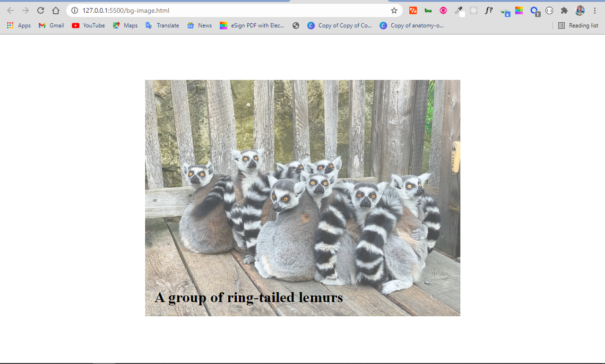Open the eSign PDF bookmark
The height and width of the screenshot is (364, 605).
252,26
